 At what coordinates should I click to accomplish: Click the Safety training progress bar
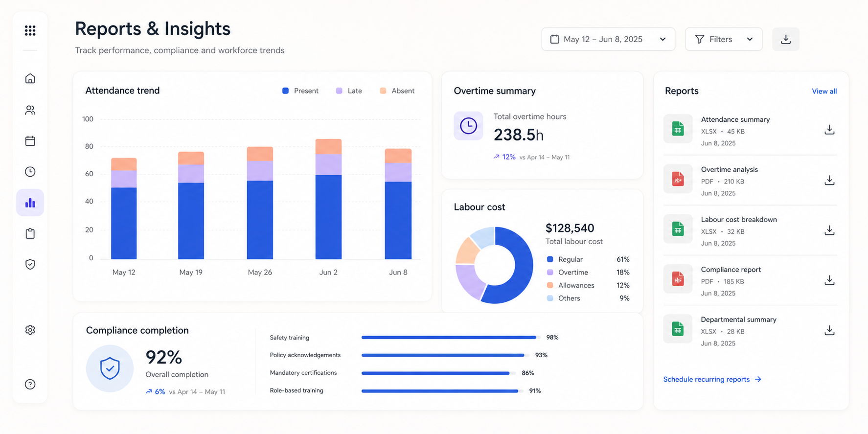click(x=450, y=337)
